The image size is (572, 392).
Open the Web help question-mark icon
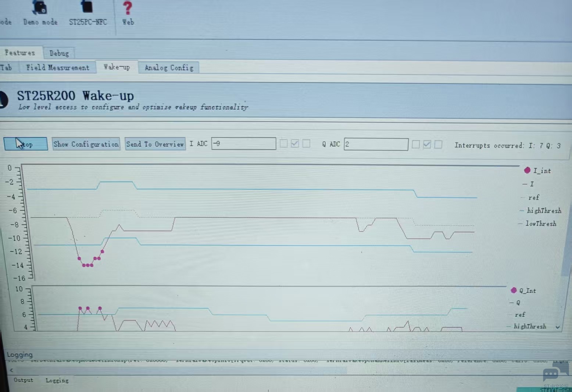point(128,13)
